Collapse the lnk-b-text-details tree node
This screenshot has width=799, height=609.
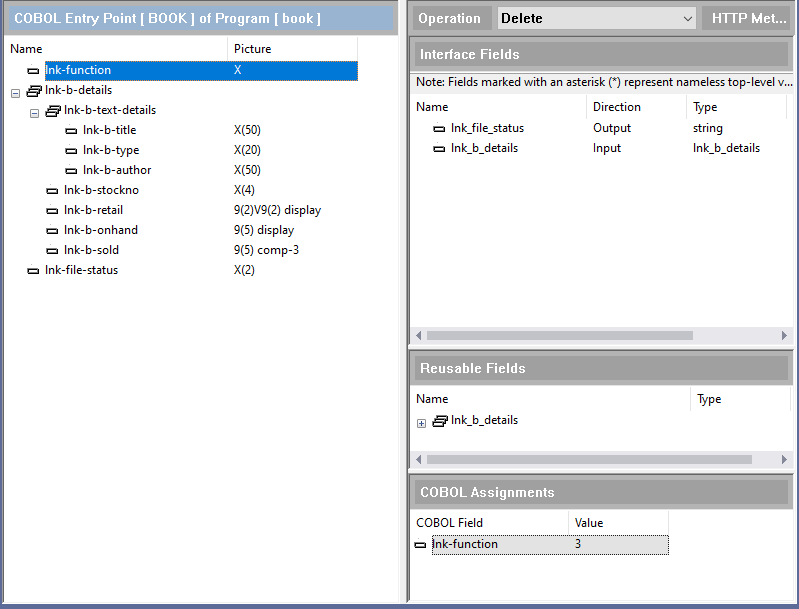coord(34,112)
